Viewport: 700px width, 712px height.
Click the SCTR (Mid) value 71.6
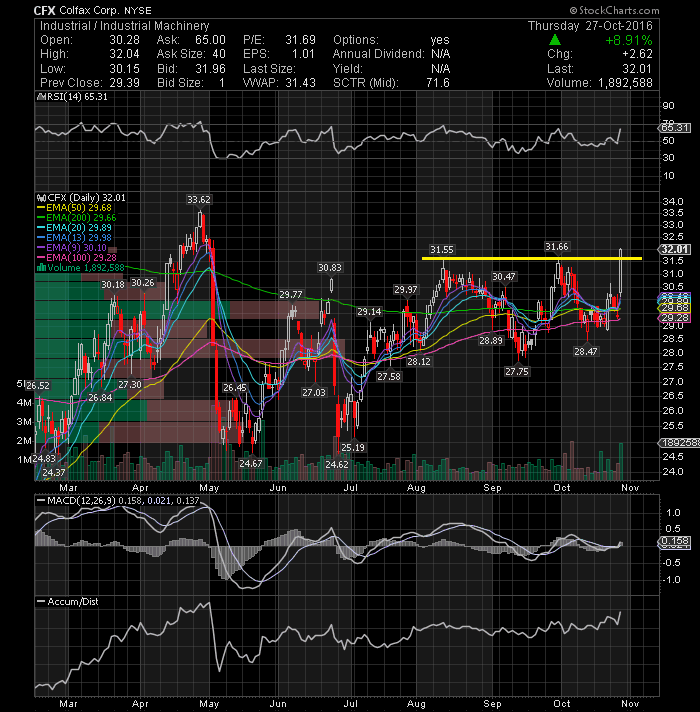tap(438, 83)
